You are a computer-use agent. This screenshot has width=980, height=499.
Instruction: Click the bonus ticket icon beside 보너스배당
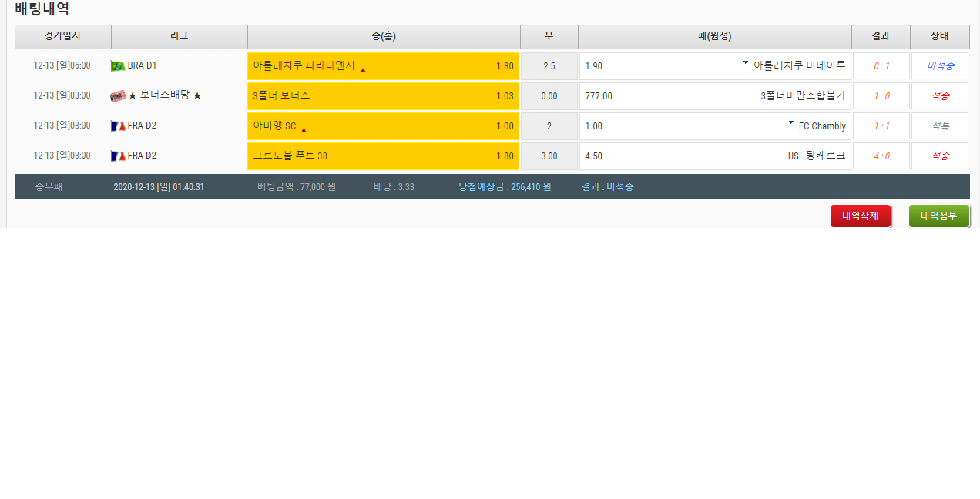pyautogui.click(x=117, y=96)
